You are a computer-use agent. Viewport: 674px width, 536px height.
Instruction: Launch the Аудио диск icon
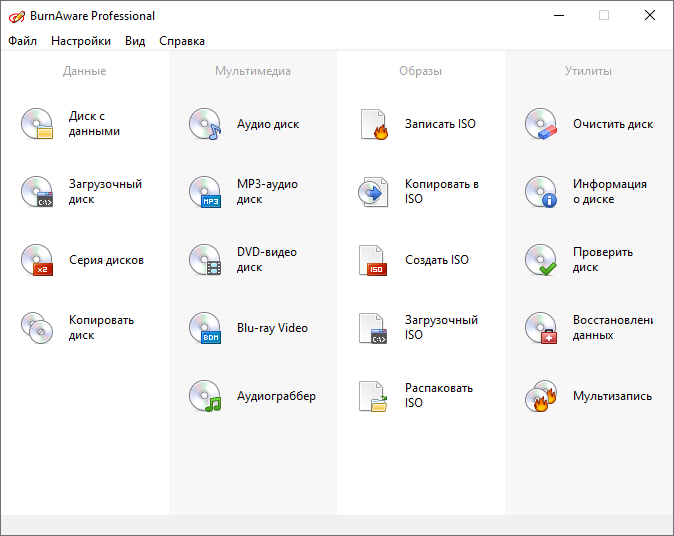(x=205, y=124)
